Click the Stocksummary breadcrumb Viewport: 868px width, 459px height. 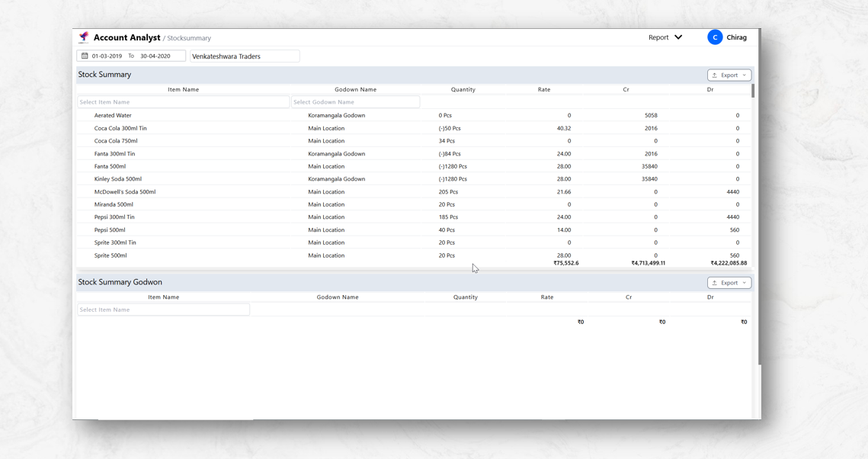[x=189, y=38]
